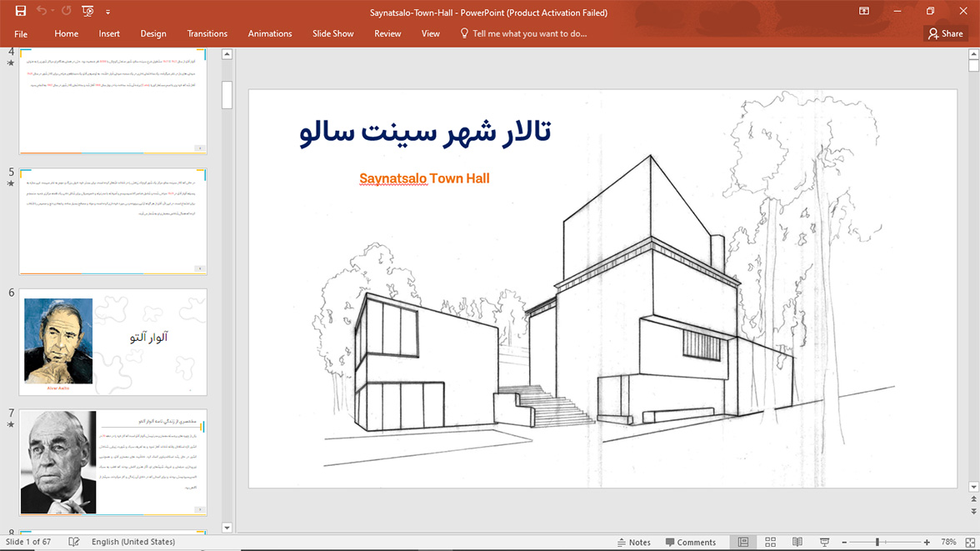Image resolution: width=980 pixels, height=551 pixels.
Task: Undo the last action
Action: tap(42, 11)
